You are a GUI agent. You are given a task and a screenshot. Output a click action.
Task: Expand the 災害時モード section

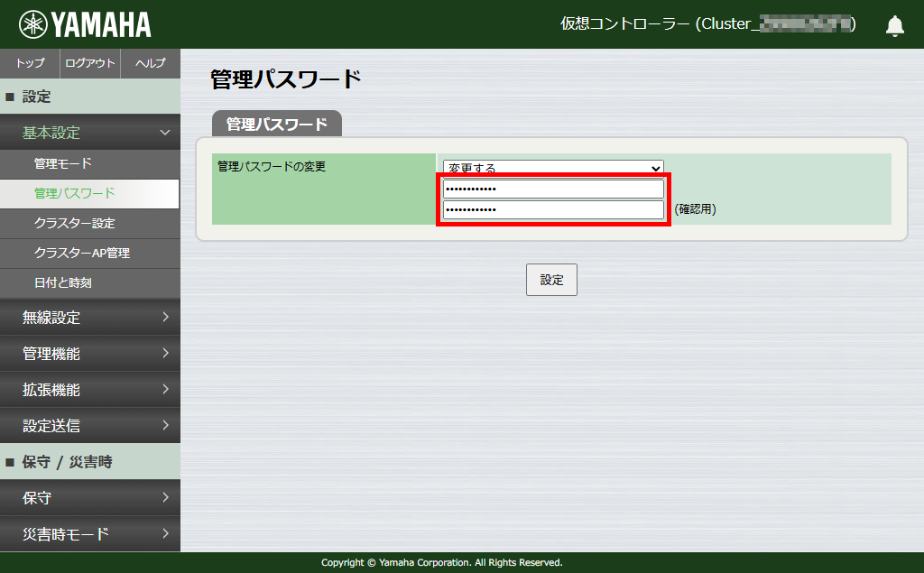90,534
